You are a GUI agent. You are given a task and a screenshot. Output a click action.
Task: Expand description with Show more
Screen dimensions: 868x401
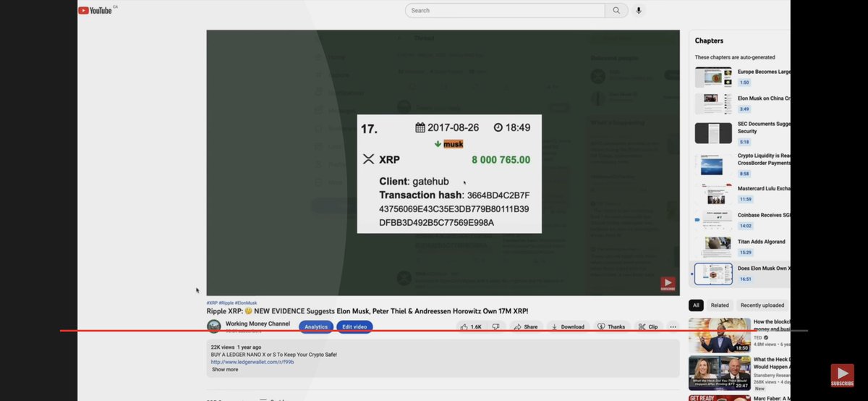[225, 369]
